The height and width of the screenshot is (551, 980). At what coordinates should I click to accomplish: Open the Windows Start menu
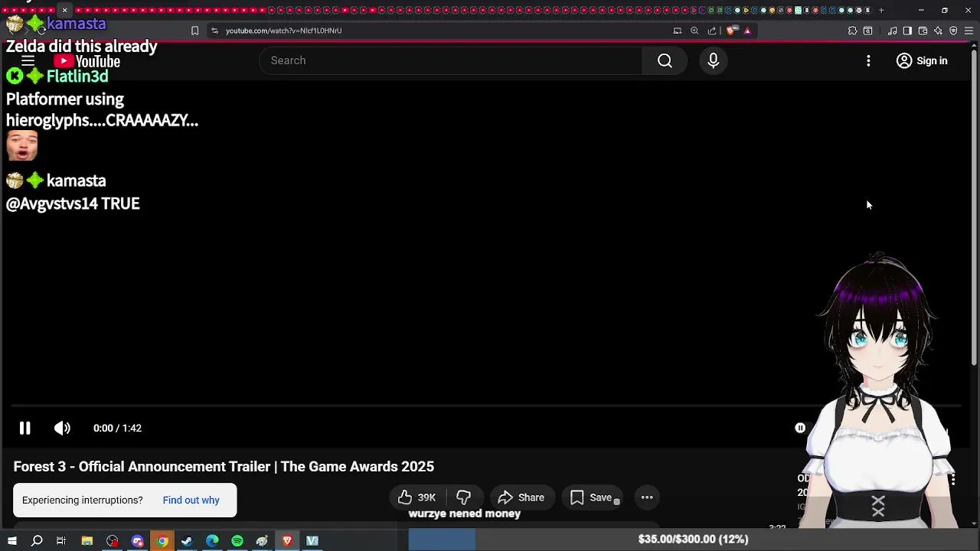click(x=11, y=540)
